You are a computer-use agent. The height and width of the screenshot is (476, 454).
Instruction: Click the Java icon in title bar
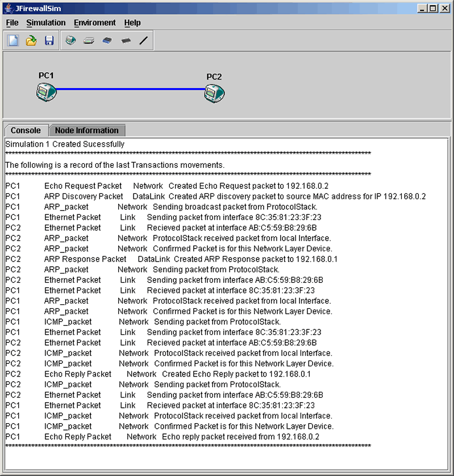(9, 9)
